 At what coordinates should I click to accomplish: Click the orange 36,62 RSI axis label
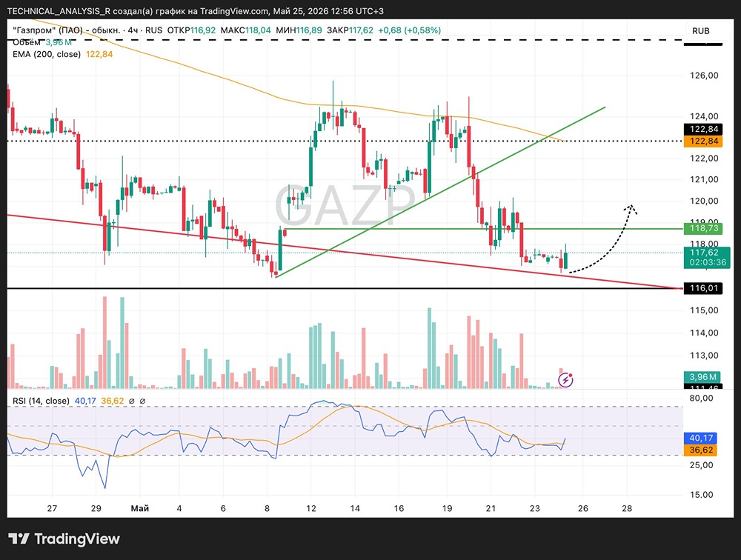[700, 450]
